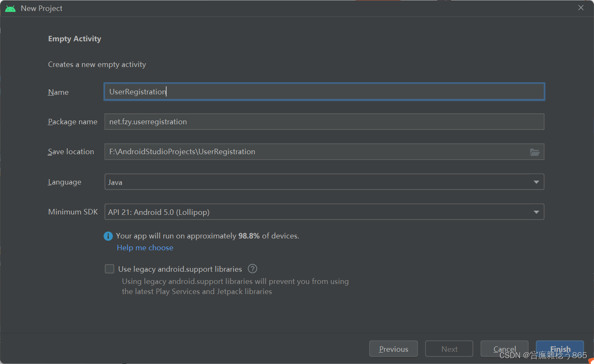
Task: Click the Minimum SDK label
Action: point(73,212)
